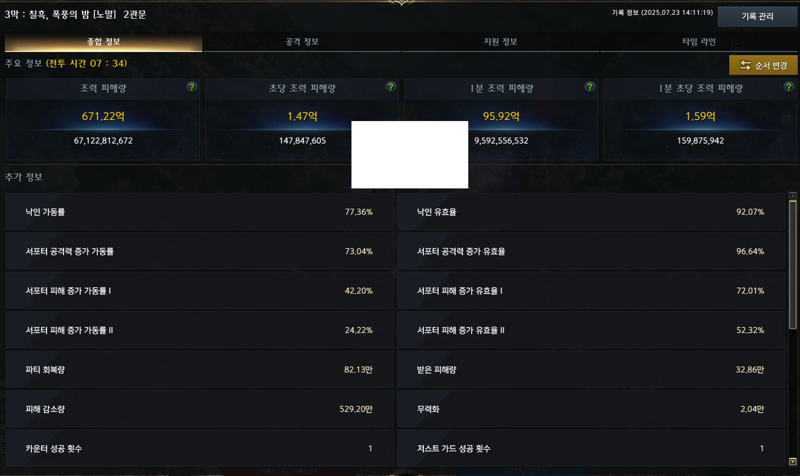
Task: Click help icon on 1분 조력 피해량 card
Action: click(590, 87)
